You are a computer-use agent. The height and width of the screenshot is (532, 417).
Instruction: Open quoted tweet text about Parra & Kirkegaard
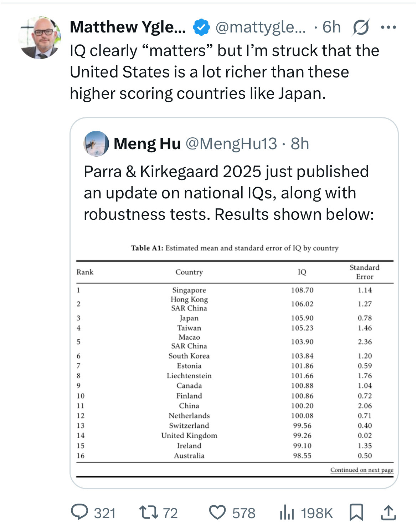228,193
